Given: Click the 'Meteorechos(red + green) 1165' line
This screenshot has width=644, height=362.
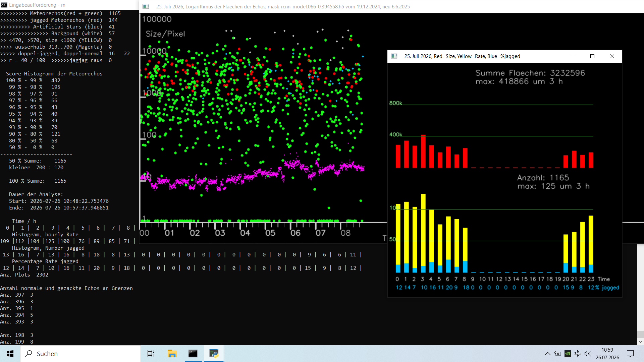Looking at the screenshot, I should [x=60, y=13].
